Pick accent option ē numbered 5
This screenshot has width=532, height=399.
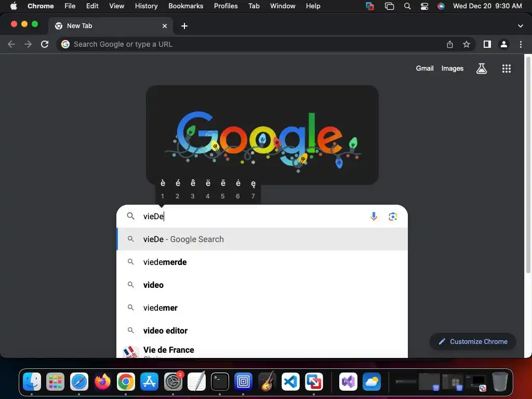pyautogui.click(x=223, y=189)
